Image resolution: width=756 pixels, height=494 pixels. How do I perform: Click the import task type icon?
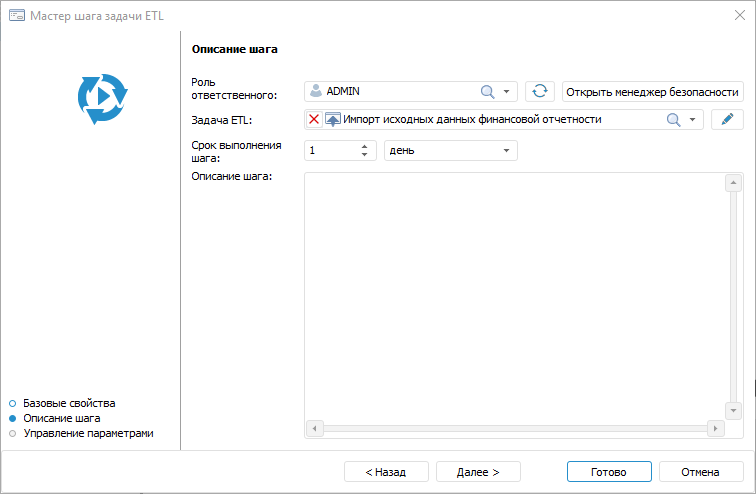333,120
